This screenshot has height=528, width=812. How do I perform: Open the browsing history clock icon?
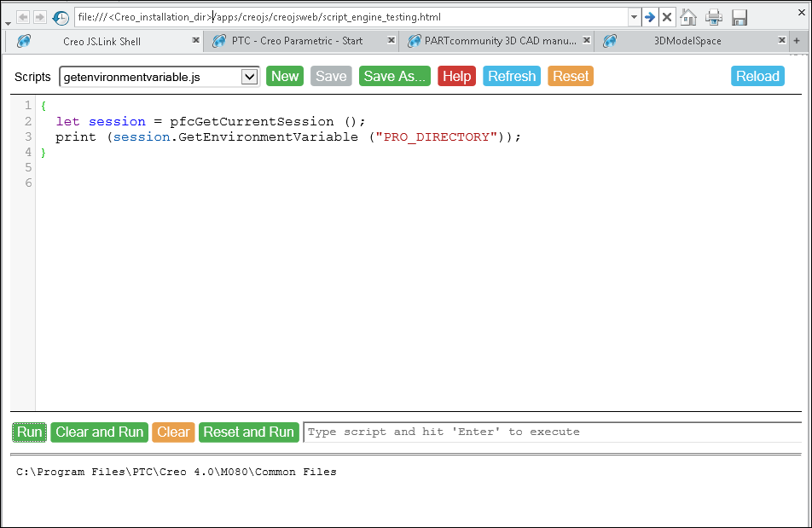coord(61,18)
